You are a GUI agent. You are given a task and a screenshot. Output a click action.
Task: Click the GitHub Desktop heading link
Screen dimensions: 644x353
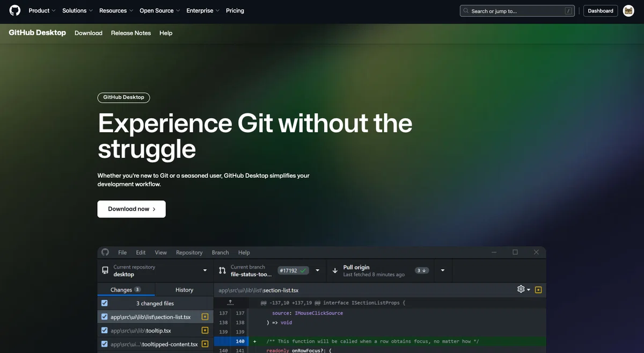point(37,32)
